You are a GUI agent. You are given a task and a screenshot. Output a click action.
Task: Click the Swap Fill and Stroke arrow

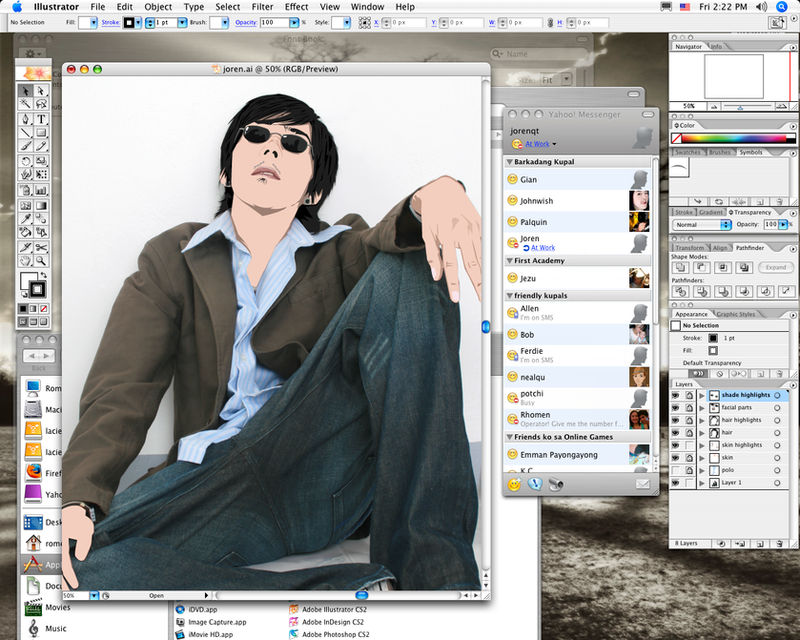(44, 276)
